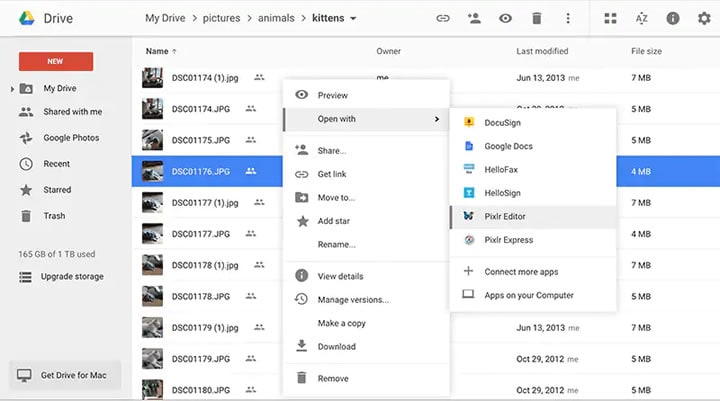Screen dimensions: 720x401
Task: Click the get link icon in toolbar
Action: click(443, 18)
